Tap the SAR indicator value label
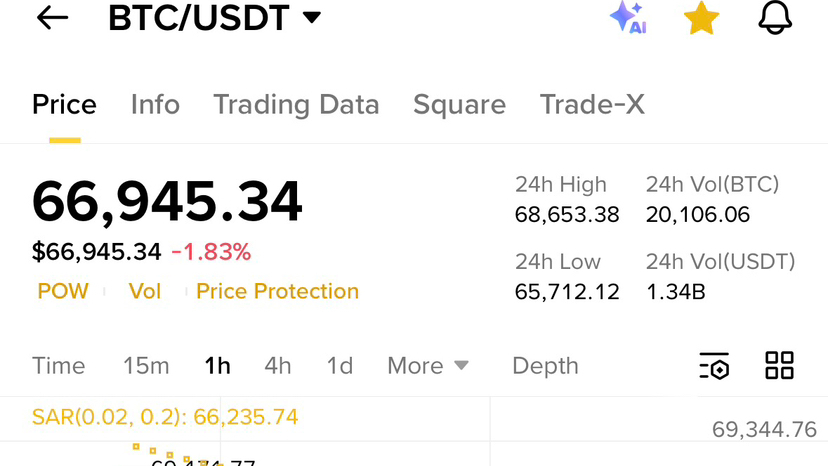 point(165,417)
